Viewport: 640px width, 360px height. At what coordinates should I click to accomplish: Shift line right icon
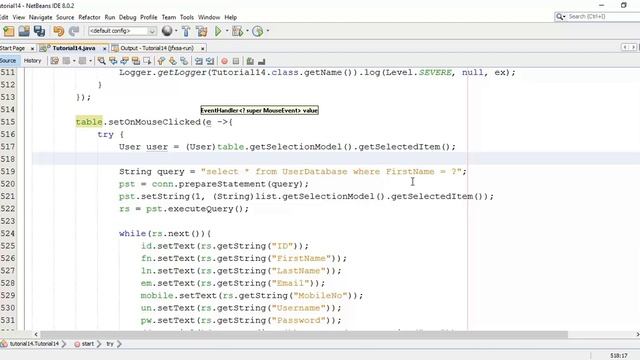210,61
